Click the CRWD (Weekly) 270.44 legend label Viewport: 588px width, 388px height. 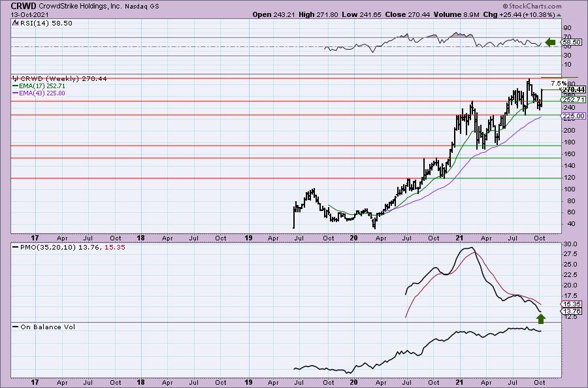tap(63, 79)
